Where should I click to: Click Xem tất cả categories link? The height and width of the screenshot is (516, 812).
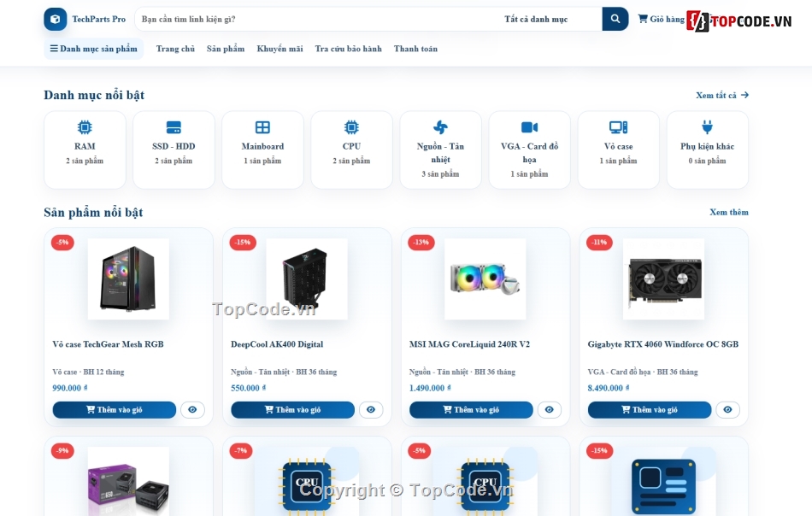point(722,95)
